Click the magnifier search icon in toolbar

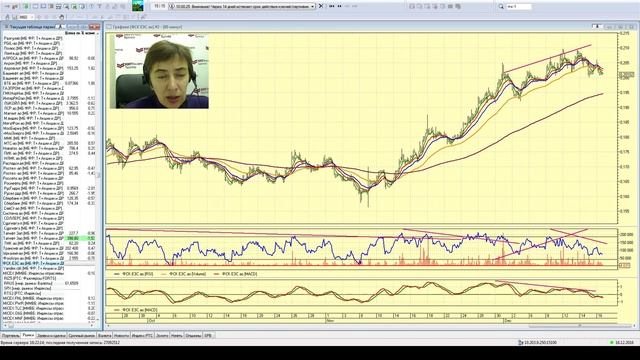coord(501,7)
